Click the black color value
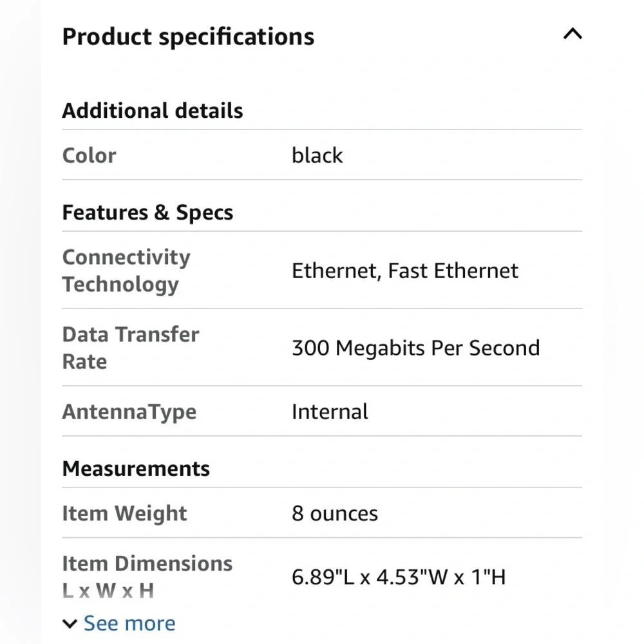 [317, 155]
